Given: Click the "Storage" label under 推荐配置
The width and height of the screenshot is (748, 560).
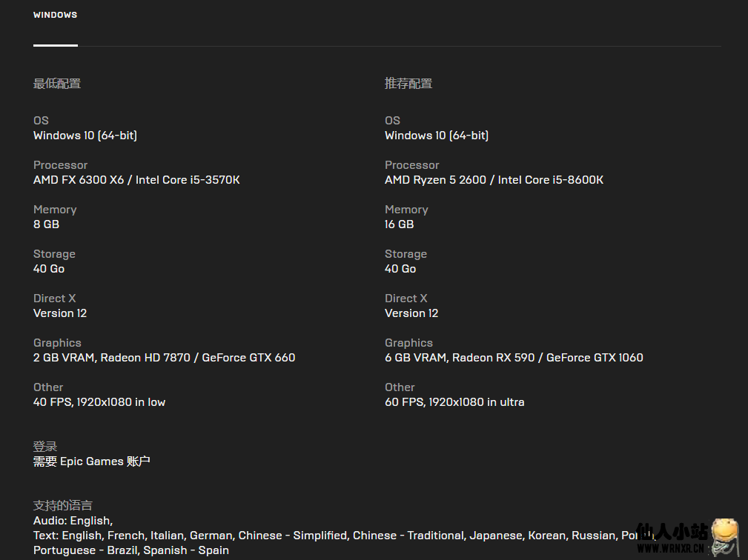Looking at the screenshot, I should [x=406, y=254].
